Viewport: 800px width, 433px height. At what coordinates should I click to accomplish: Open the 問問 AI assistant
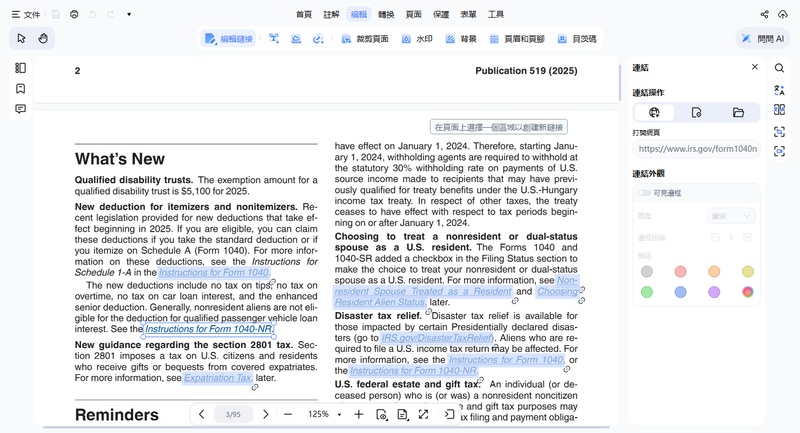click(763, 39)
